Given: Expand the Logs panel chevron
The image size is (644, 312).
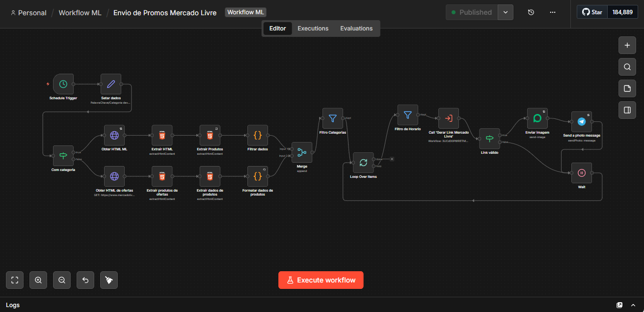Looking at the screenshot, I should click(633, 305).
